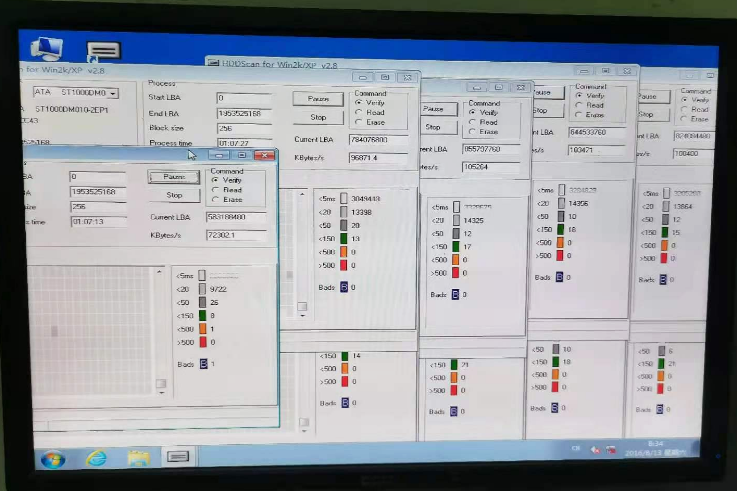Open the Computer icon on the desktop

46,48
